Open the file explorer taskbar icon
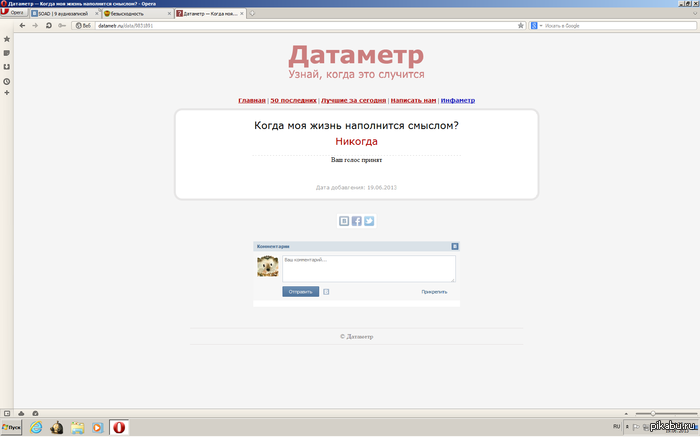700x437 pixels. [77, 428]
